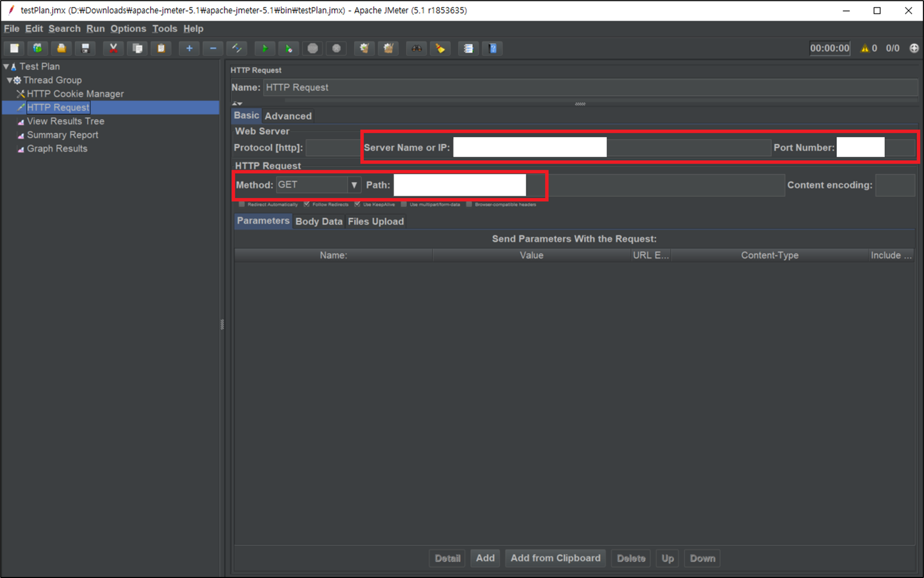Click the Path input field
Image resolution: width=924 pixels, height=578 pixels.
click(x=589, y=185)
